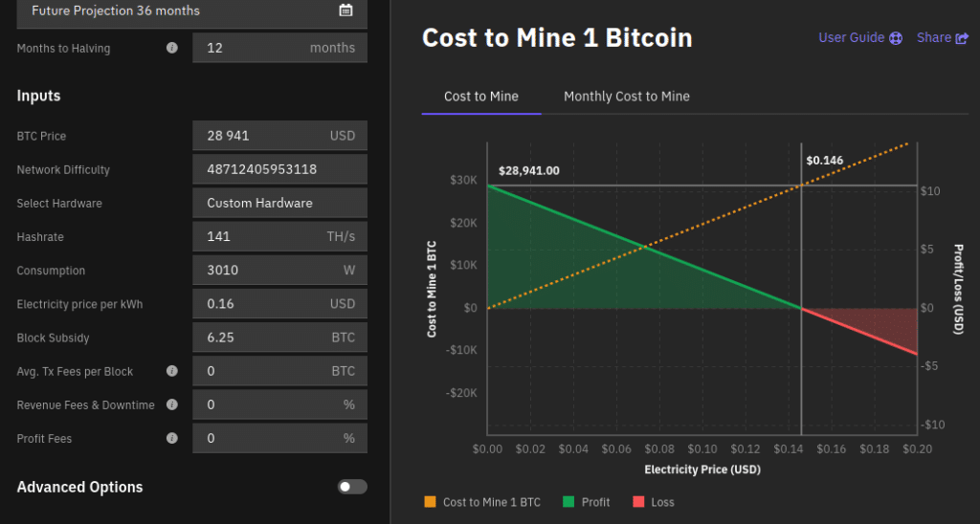Edit the Avg. Tx Fees per Block field
This screenshot has width=980, height=524.
pos(280,371)
